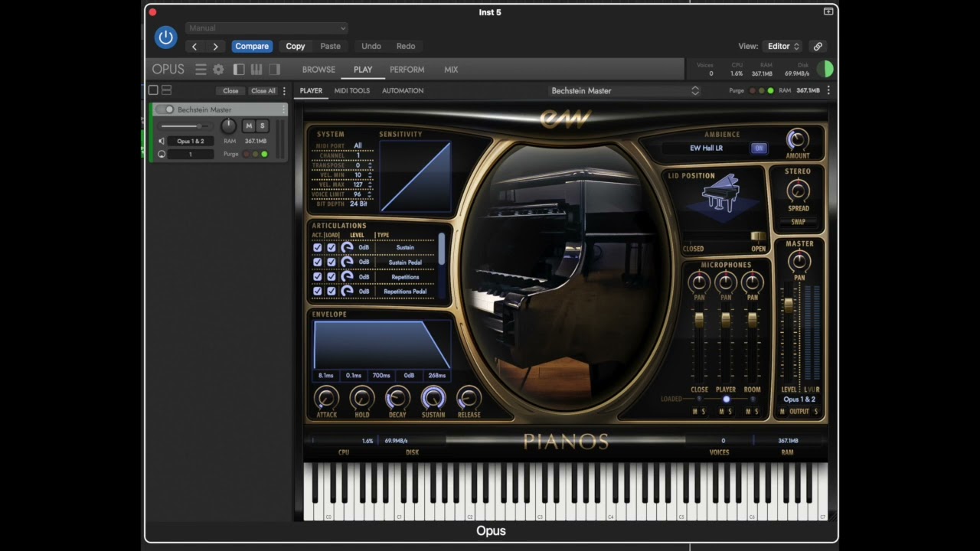This screenshot has height=551, width=980.
Task: Click the Close button in rack
Action: pyautogui.click(x=230, y=90)
